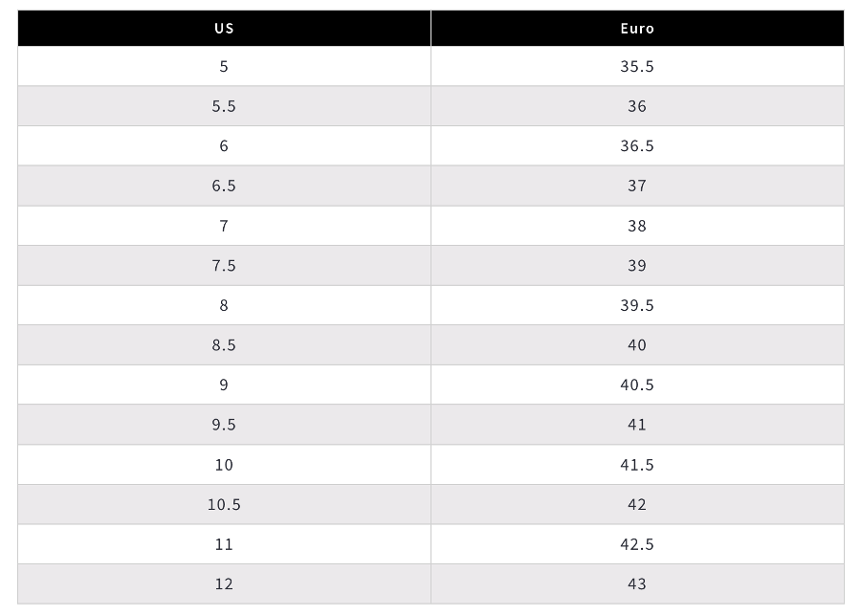Select US size 9.5 cell
Image resolution: width=861 pixels, height=616 pixels.
224,425
